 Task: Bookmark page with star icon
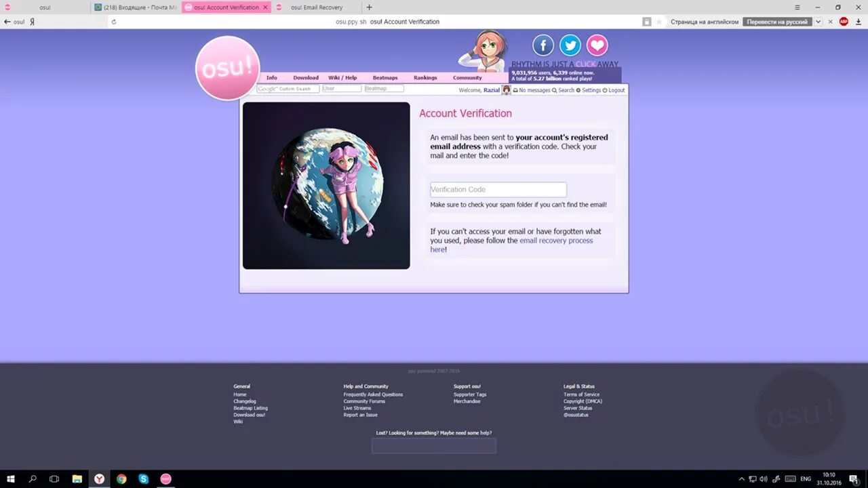[x=658, y=22]
